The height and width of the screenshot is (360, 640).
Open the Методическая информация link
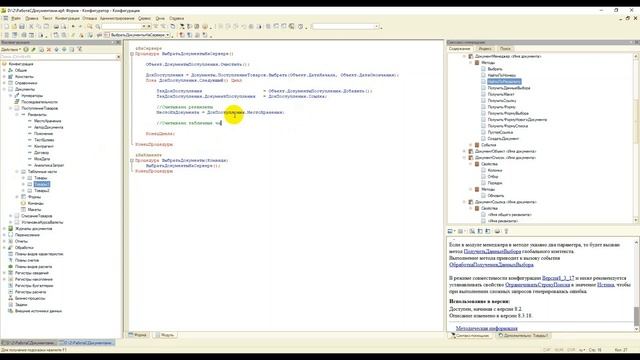[x=487, y=328]
